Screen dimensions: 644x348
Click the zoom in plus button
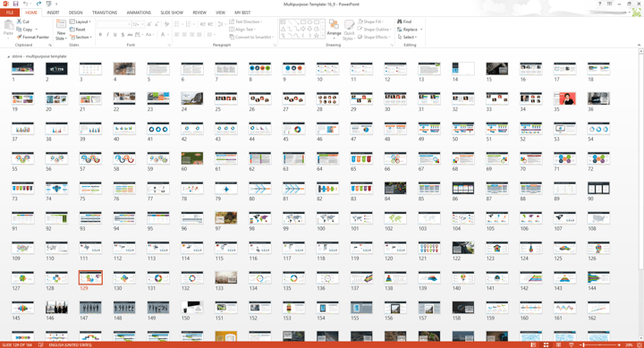point(619,344)
